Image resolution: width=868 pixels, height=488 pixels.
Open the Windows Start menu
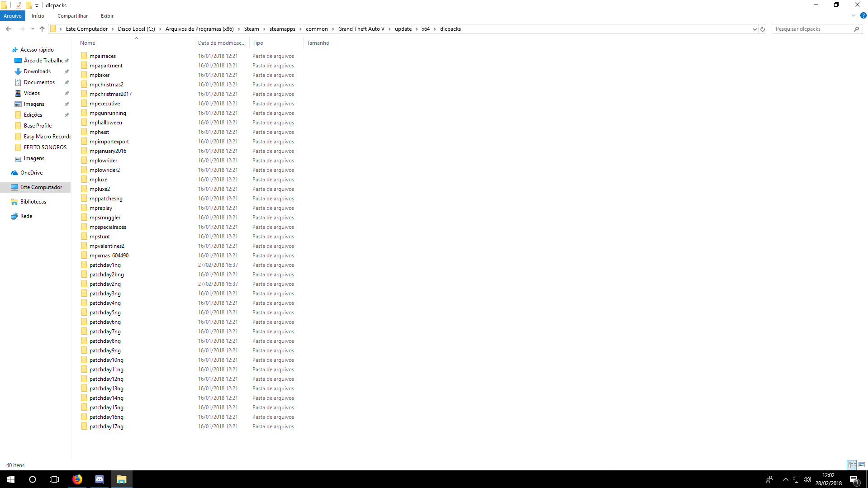pos(11,479)
